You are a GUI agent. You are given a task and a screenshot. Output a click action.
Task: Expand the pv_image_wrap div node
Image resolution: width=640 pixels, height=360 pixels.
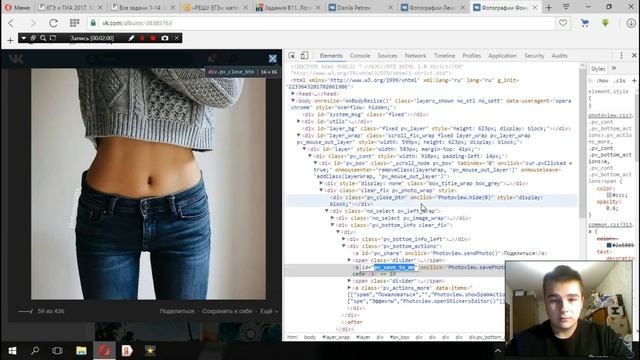[332, 218]
